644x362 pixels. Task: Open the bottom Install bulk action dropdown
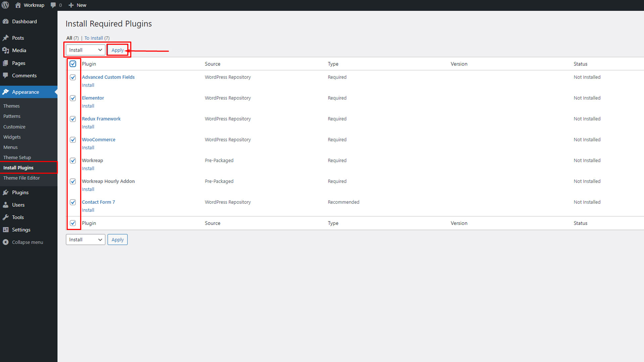[x=85, y=240]
